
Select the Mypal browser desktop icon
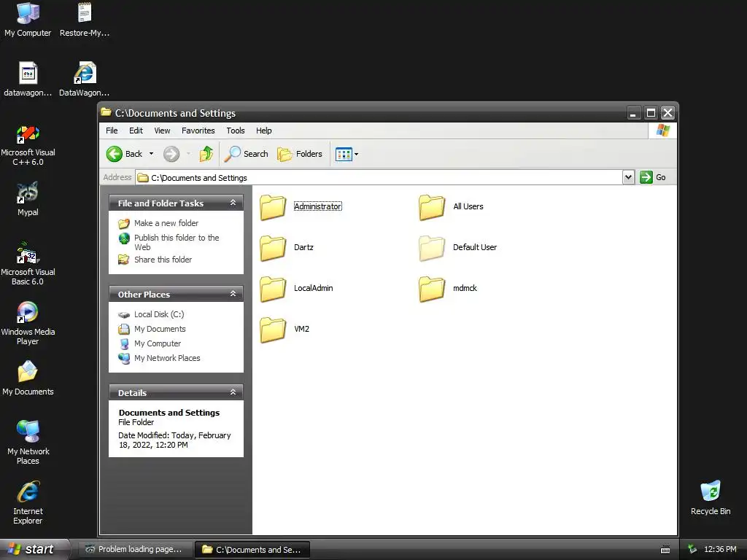[28, 199]
